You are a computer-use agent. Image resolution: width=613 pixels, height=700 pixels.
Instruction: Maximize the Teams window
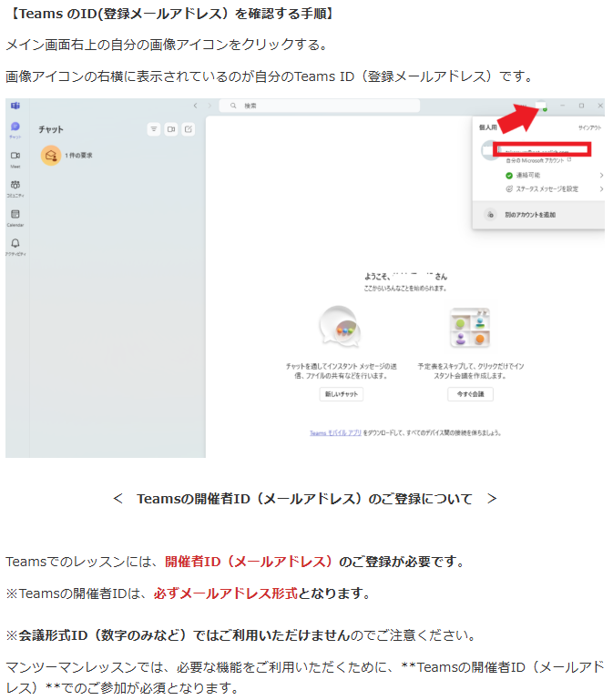[581, 106]
